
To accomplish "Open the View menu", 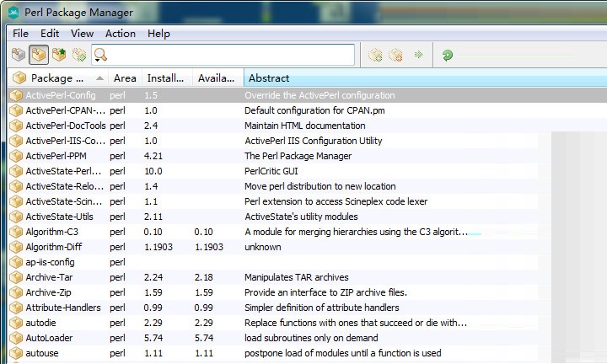I will (82, 34).
